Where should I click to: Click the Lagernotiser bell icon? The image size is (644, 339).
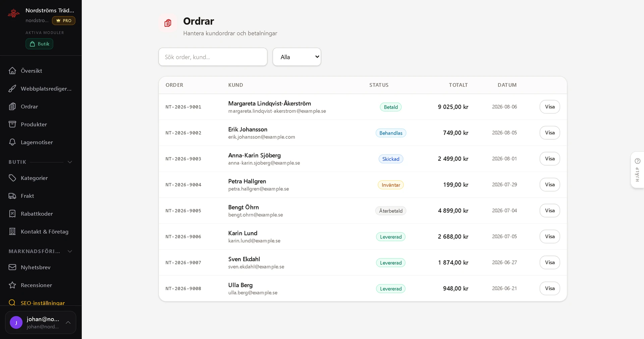(12, 142)
